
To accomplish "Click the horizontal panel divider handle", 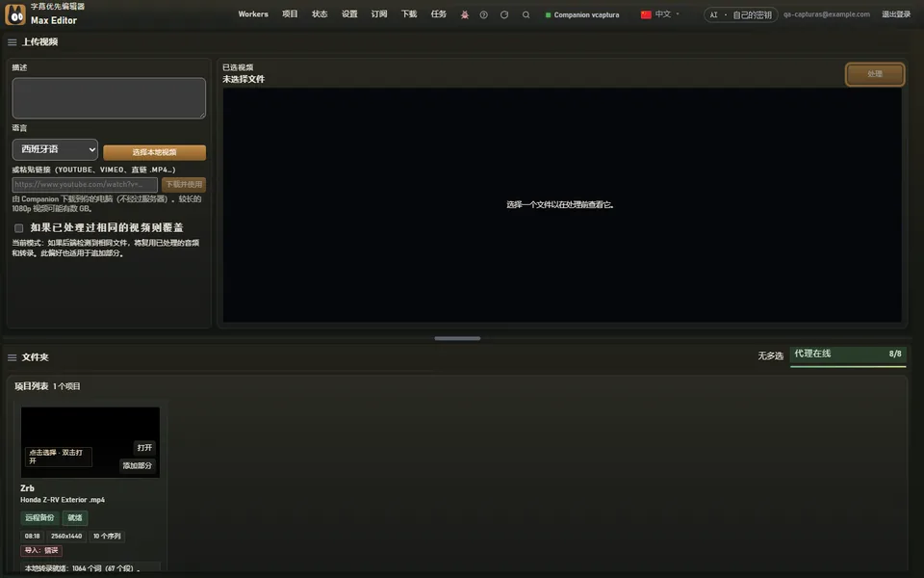I will coord(457,338).
